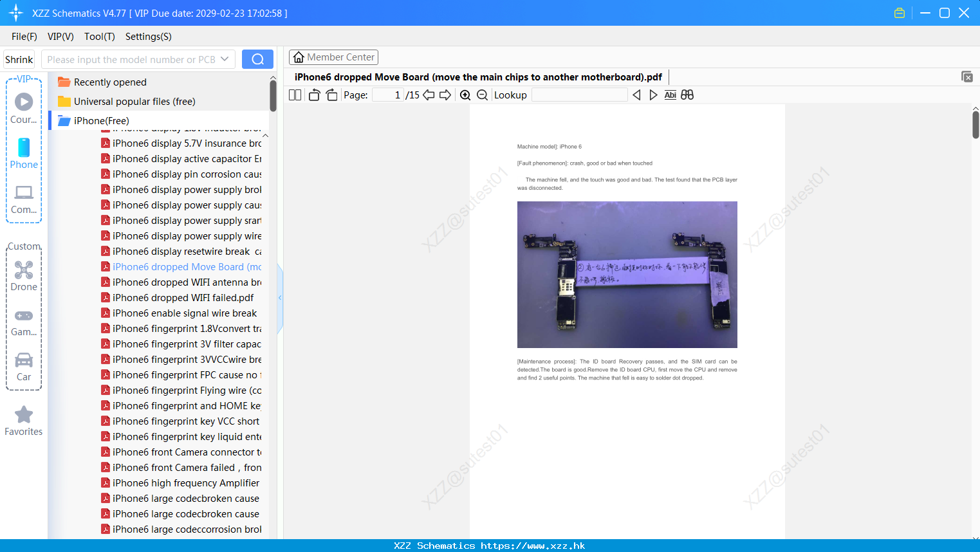This screenshot has height=552, width=980.
Task: Open the Favorites star
Action: click(24, 421)
